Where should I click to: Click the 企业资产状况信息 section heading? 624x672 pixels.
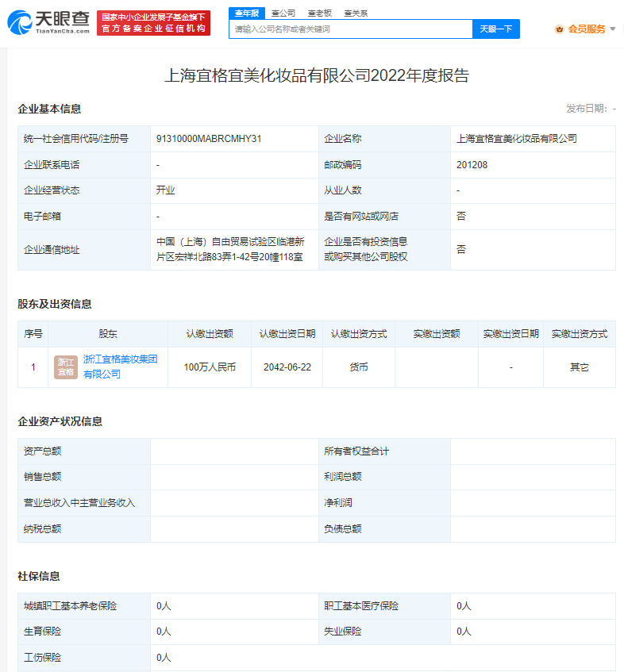coord(60,421)
